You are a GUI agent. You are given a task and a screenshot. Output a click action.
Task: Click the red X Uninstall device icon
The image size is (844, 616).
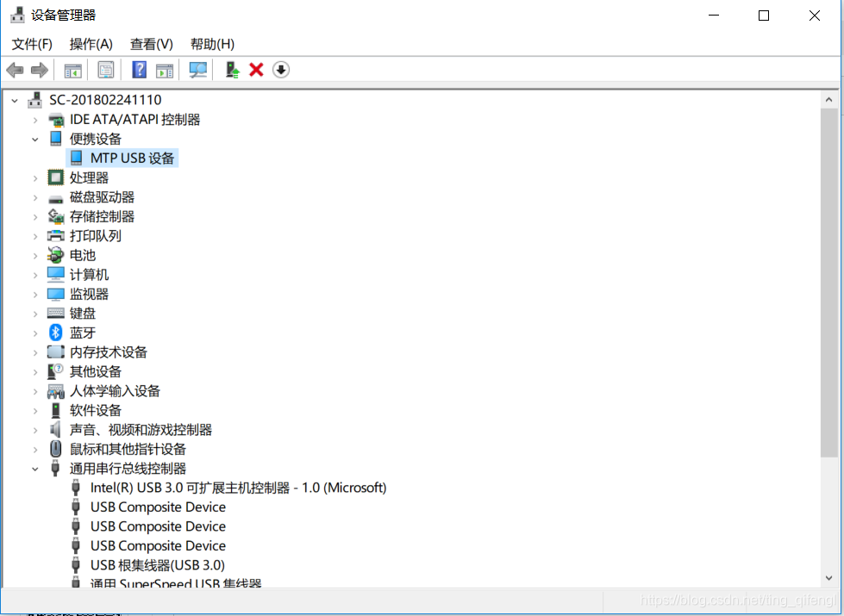(256, 70)
